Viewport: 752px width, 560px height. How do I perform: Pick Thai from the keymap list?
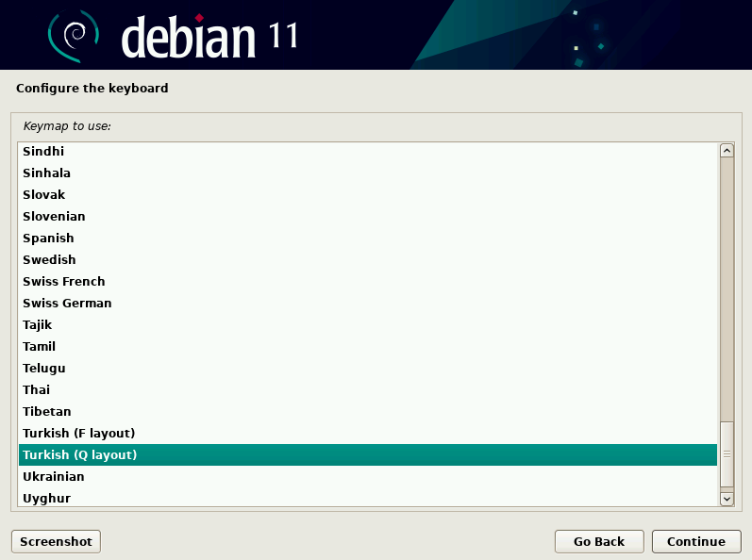click(x=36, y=389)
